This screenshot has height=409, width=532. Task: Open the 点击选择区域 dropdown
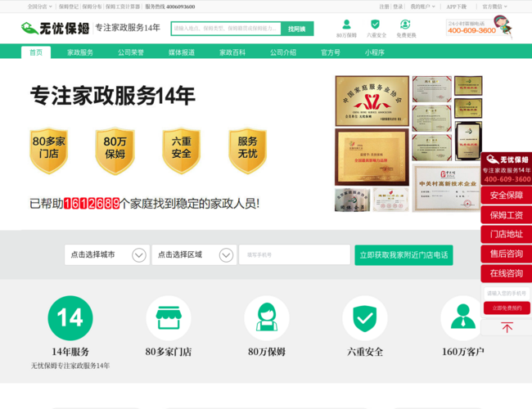[x=194, y=254]
